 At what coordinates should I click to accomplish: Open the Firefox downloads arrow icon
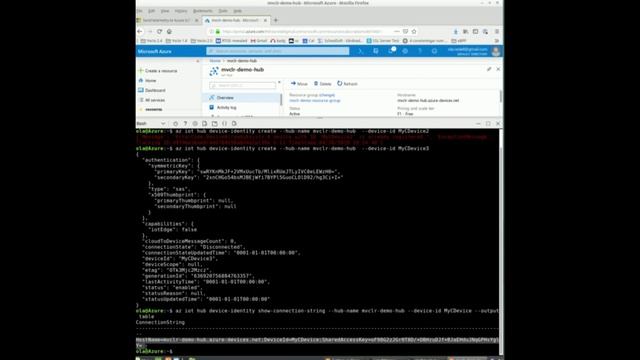point(456,31)
